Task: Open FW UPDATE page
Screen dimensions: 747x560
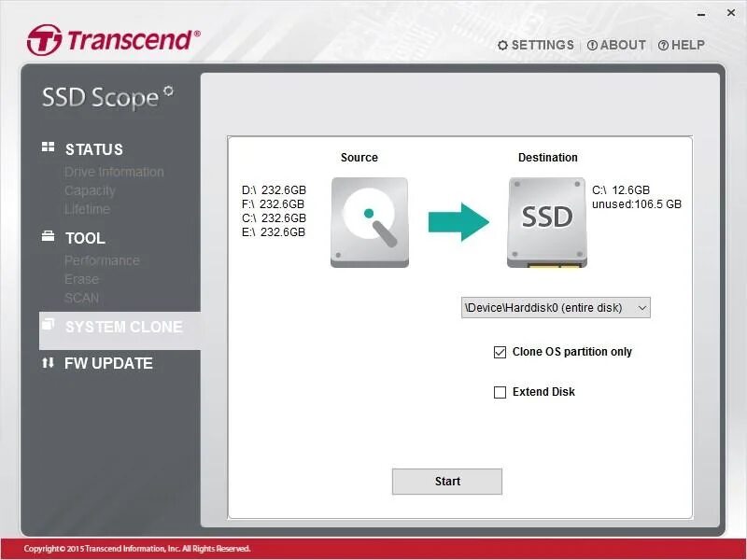Action: (x=108, y=363)
